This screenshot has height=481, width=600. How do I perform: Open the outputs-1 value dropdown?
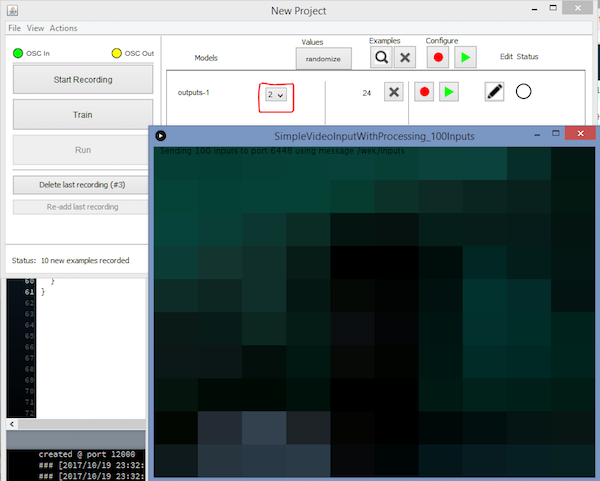click(275, 94)
